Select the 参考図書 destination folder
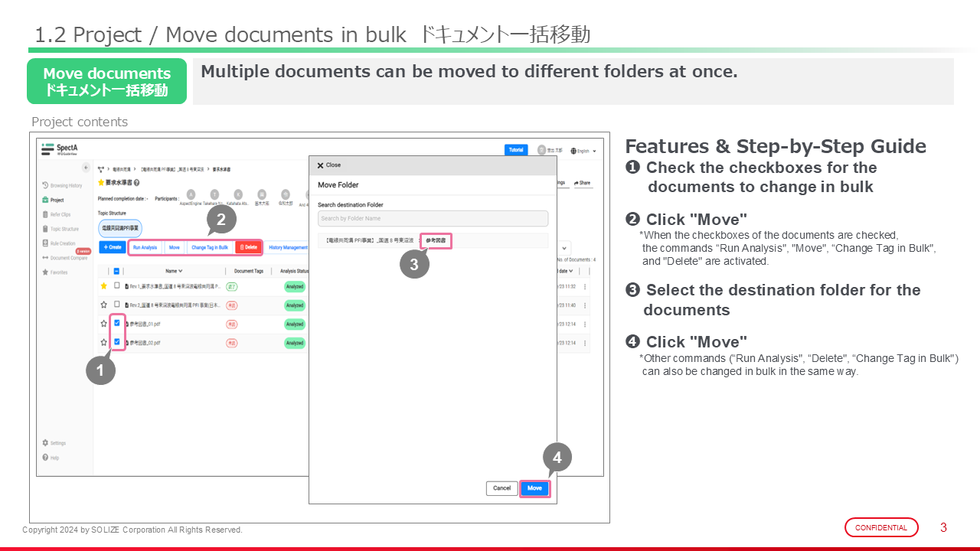 point(436,240)
